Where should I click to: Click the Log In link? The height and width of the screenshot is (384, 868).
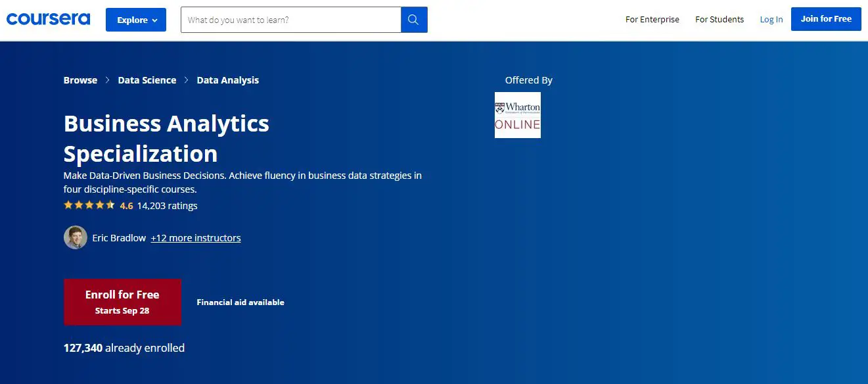771,20
